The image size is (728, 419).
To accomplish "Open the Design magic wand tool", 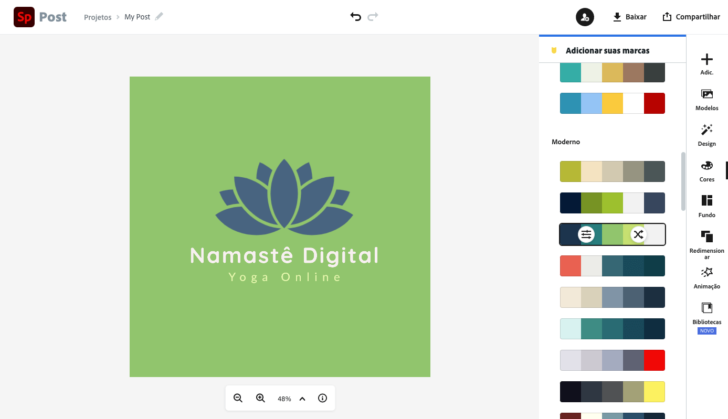I will (x=707, y=134).
